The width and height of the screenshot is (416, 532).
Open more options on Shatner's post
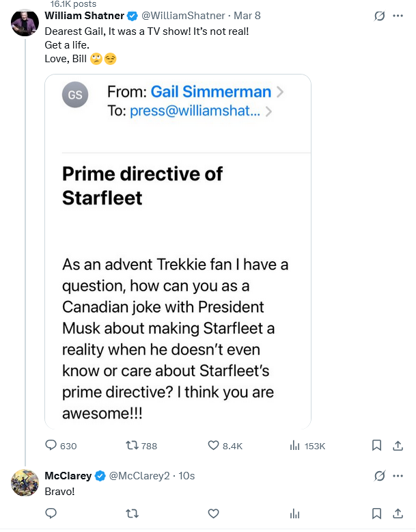[x=398, y=16]
